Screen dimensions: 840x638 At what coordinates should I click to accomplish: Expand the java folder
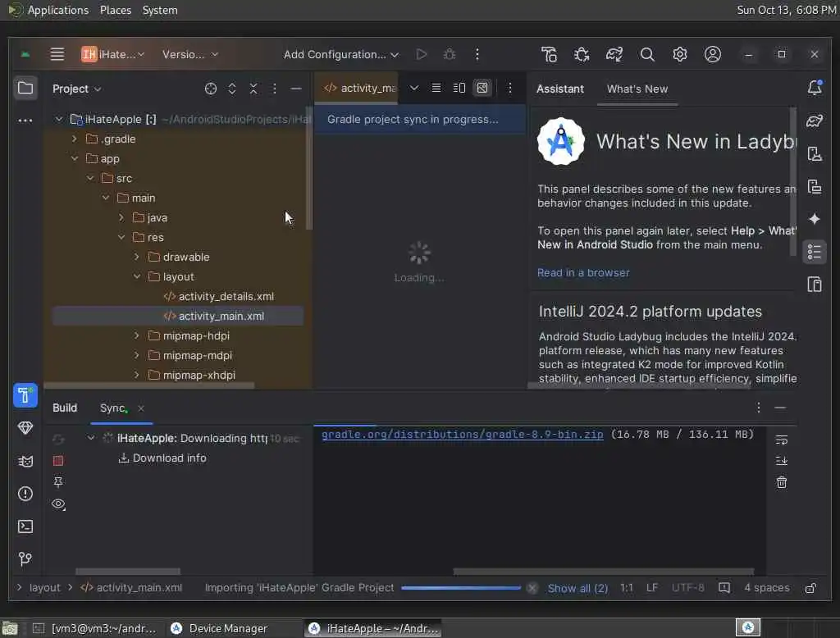tap(121, 217)
